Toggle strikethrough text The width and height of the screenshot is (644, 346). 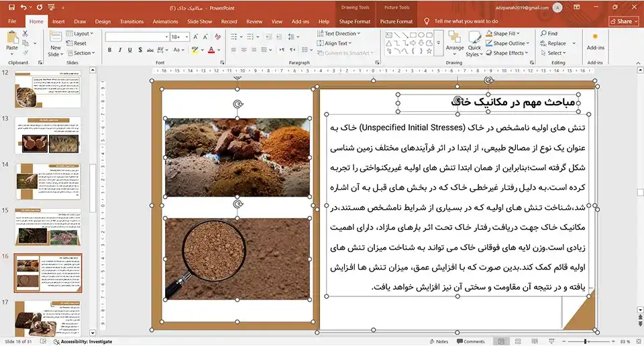click(150, 50)
